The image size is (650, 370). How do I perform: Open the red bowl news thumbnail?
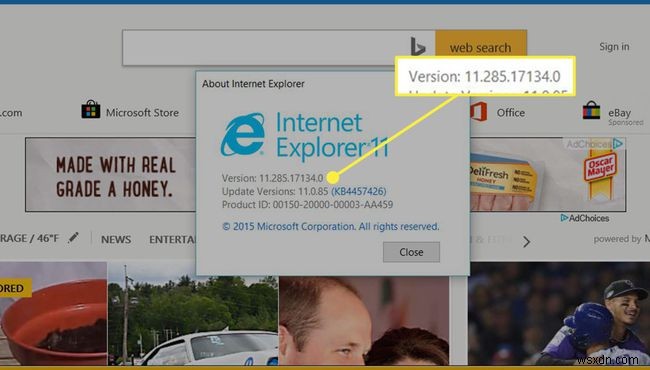pyautogui.click(x=53, y=313)
